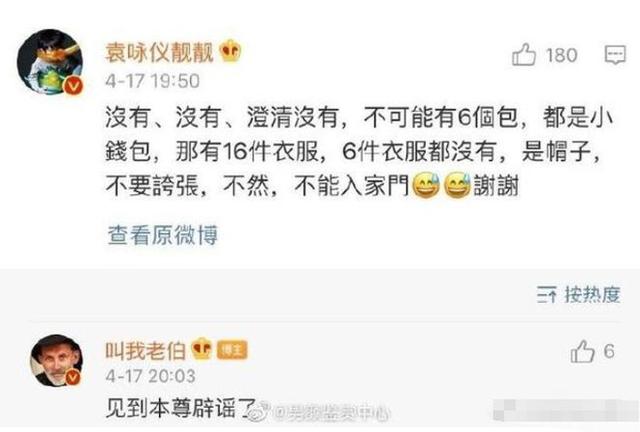This screenshot has width=640, height=432.
Task: Like the reply from 叫我老伯
Action: click(582, 351)
